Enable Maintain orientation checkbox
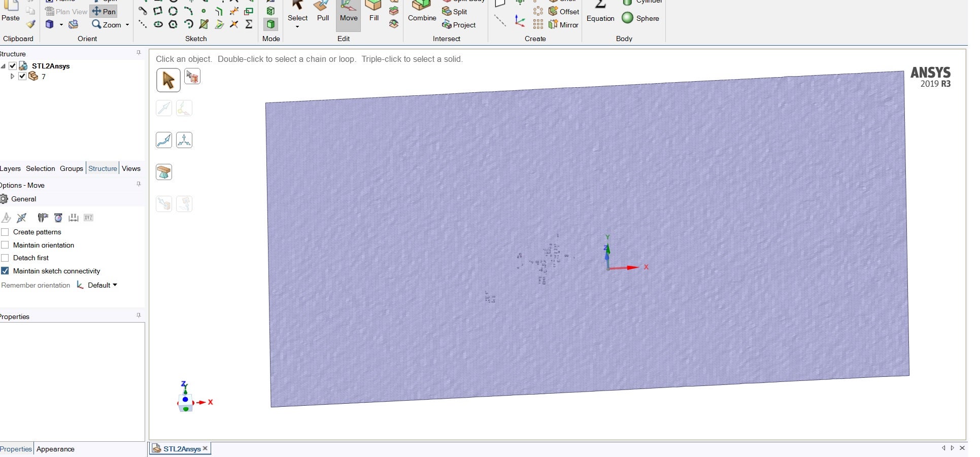 click(x=5, y=245)
